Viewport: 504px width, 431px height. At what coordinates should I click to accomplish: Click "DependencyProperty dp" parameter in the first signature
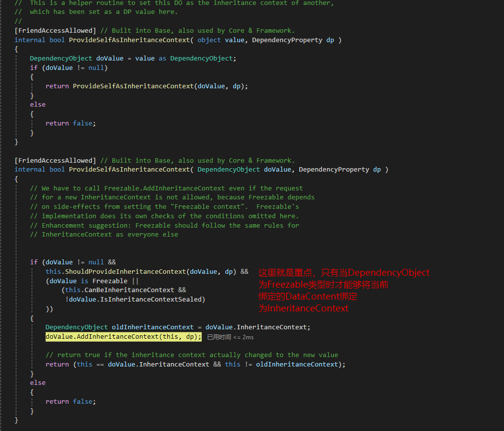pos(293,40)
